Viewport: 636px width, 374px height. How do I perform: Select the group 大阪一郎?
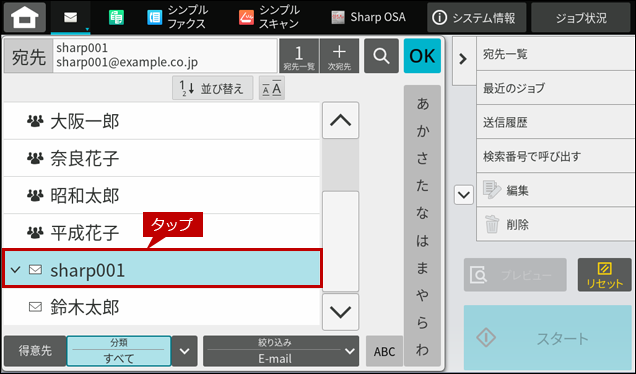[x=162, y=121]
